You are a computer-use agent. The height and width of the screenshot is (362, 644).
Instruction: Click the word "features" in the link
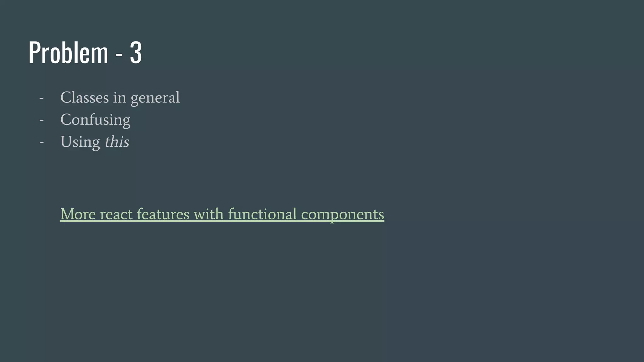click(163, 214)
